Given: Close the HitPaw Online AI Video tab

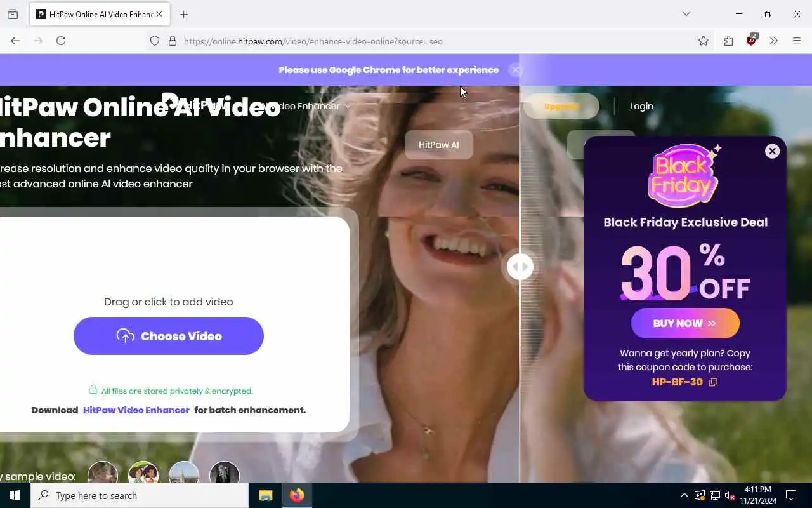Looking at the screenshot, I should 159,14.
